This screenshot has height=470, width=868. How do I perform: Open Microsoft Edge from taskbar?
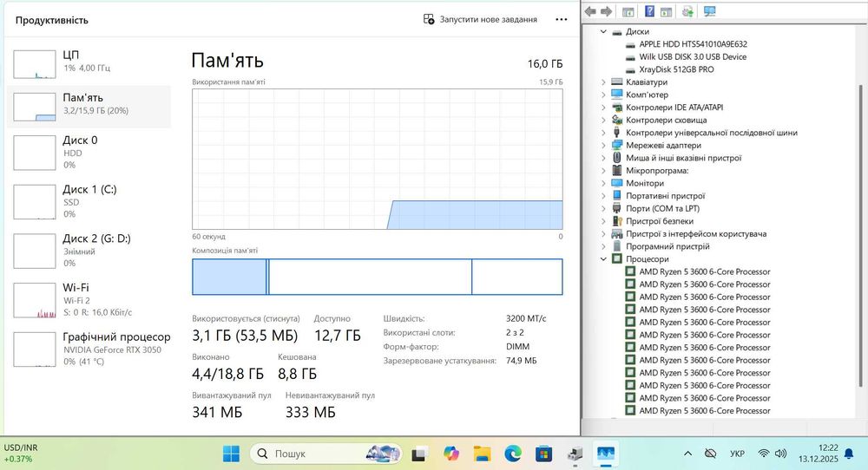[513, 454]
